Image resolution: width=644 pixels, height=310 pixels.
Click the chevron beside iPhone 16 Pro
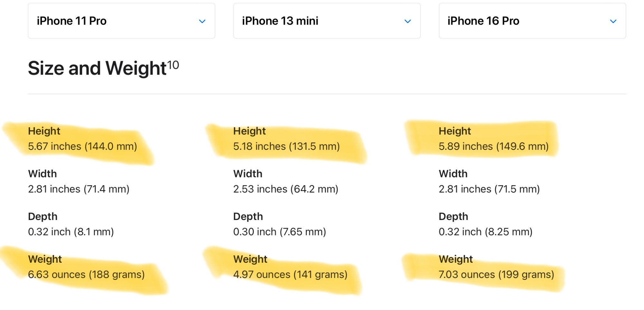click(x=613, y=21)
